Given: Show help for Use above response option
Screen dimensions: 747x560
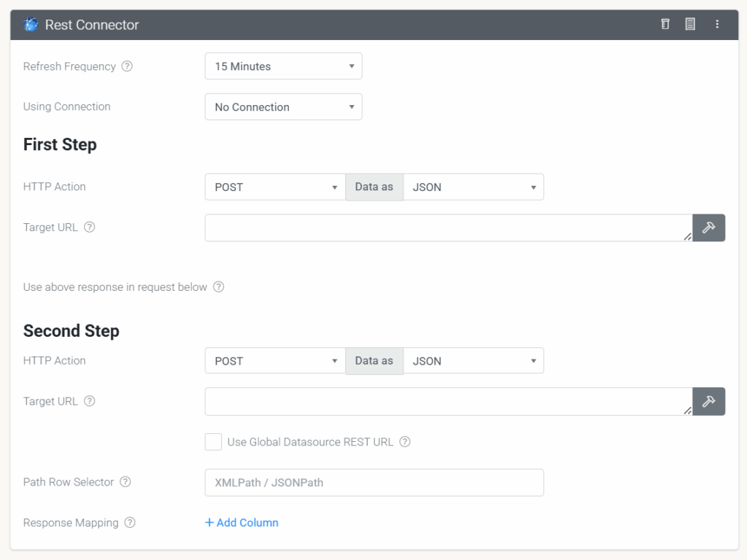Looking at the screenshot, I should click(218, 287).
